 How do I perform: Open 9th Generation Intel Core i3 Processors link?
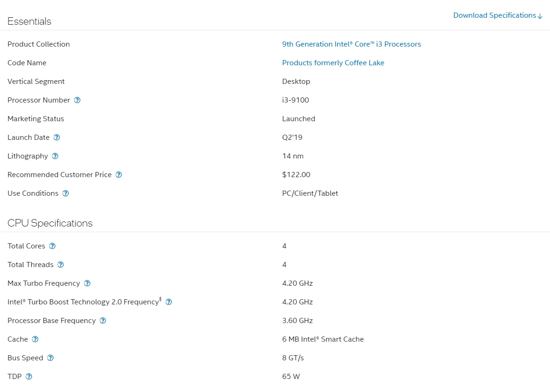(x=351, y=44)
